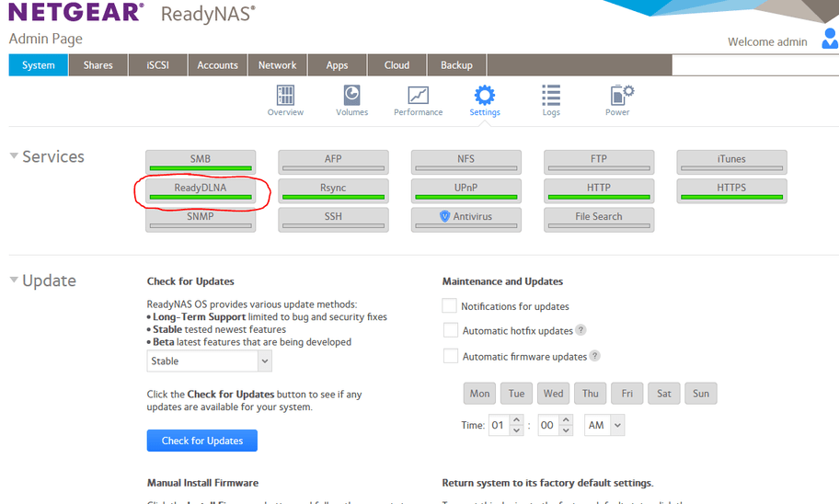Select the Thu day button
The height and width of the screenshot is (504, 839).
[x=591, y=394]
